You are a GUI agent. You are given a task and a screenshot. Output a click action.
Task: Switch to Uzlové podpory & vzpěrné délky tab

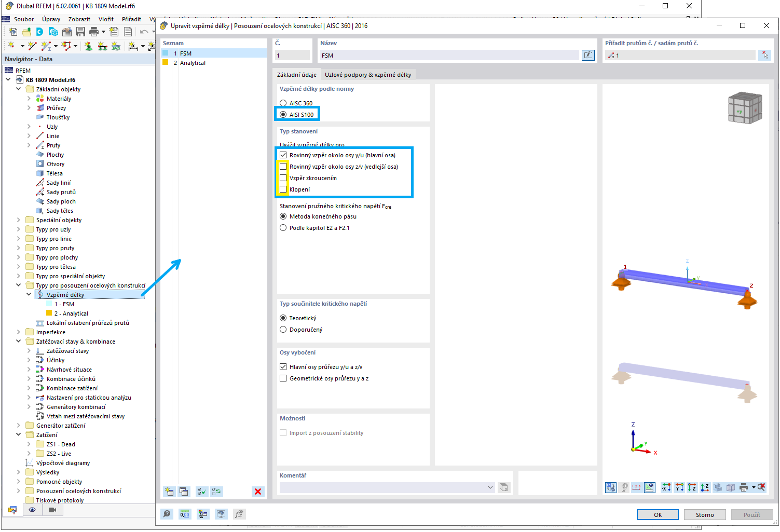click(x=368, y=74)
